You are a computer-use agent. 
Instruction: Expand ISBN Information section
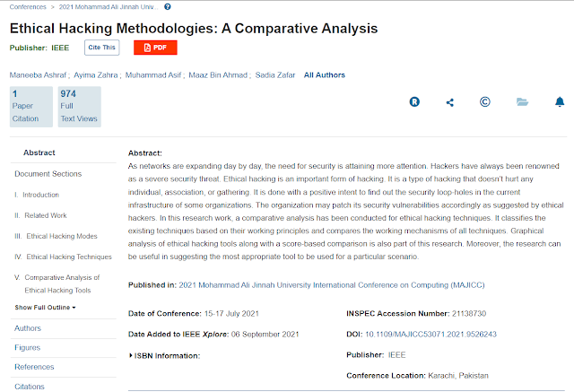[164, 355]
